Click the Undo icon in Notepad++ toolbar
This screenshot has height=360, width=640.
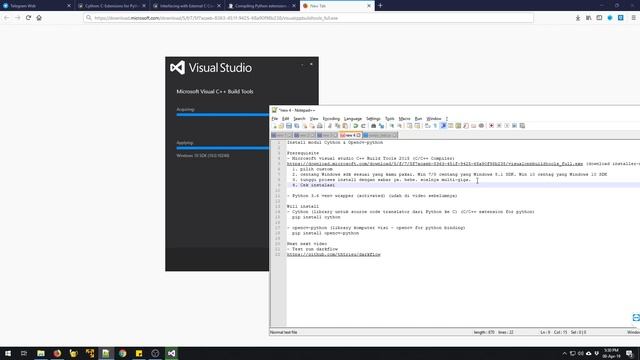pos(356,126)
